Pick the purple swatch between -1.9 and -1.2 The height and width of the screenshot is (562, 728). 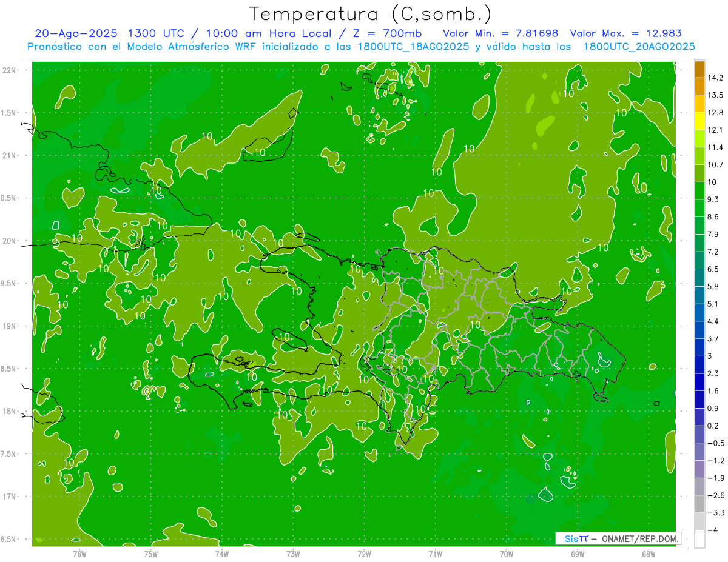[699, 469]
